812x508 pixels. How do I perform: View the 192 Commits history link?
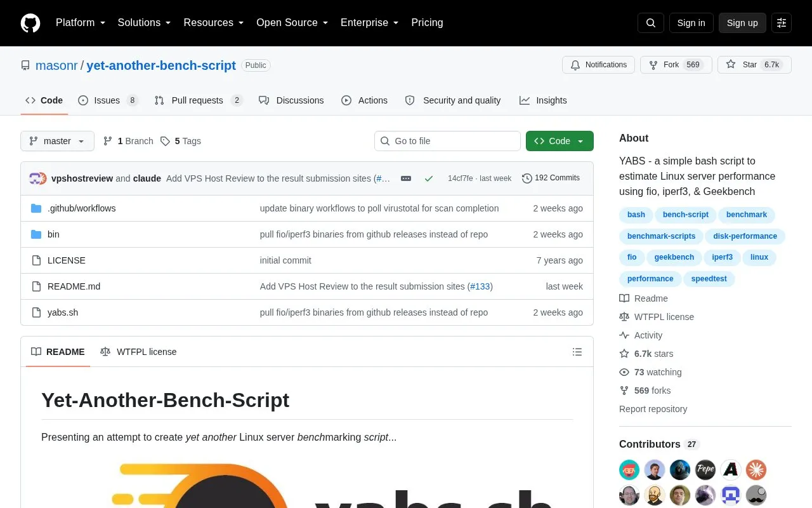(x=551, y=178)
